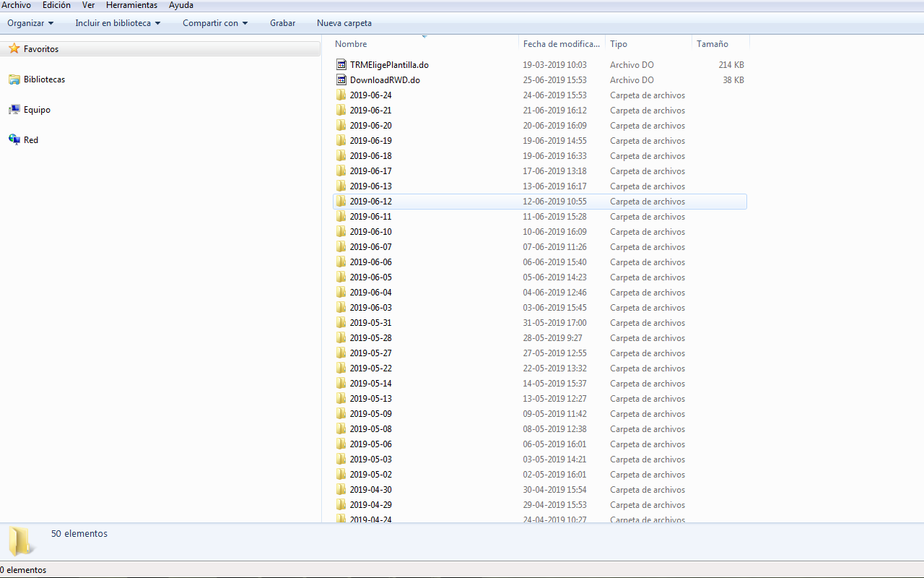Click the folder name 2019-05-08
Image resolution: width=924 pixels, height=578 pixels.
pyautogui.click(x=371, y=429)
